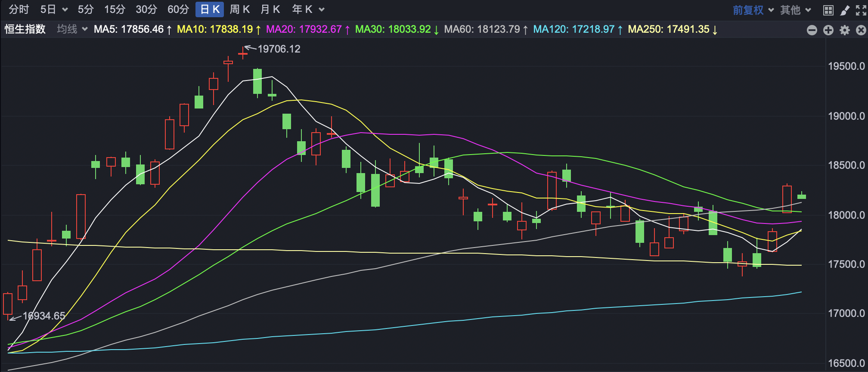Select the highest candlestick near 19706.12
The width and height of the screenshot is (868, 372).
[x=243, y=53]
